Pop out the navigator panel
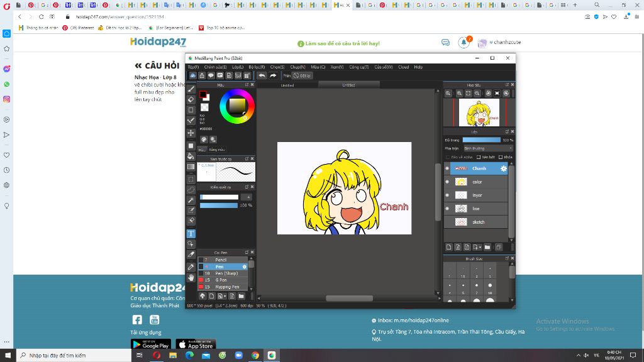 pos(507,85)
